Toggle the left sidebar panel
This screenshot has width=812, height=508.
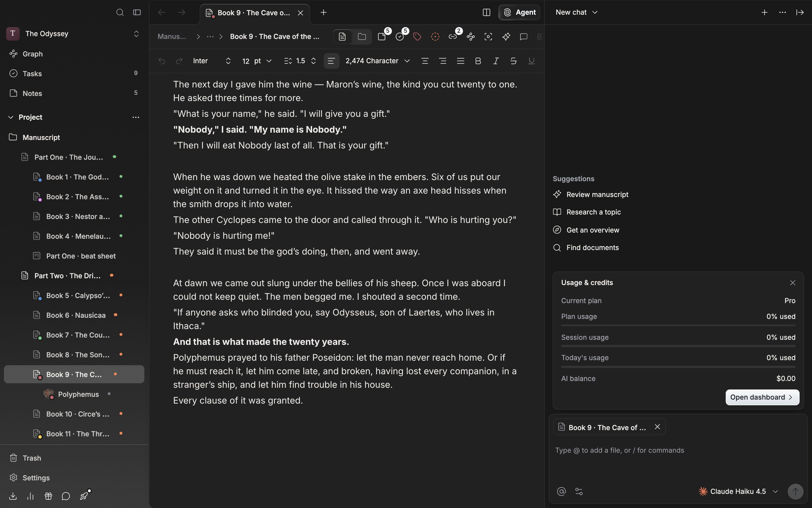[x=137, y=12]
